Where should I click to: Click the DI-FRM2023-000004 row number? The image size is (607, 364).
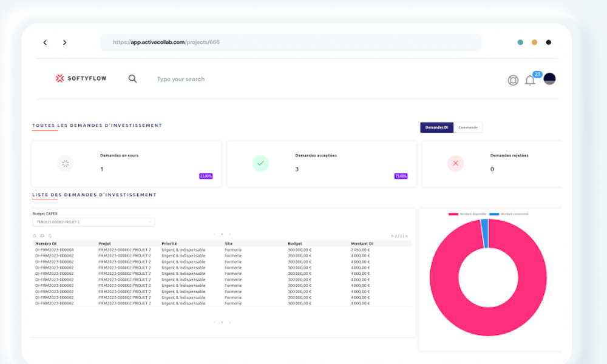point(55,250)
